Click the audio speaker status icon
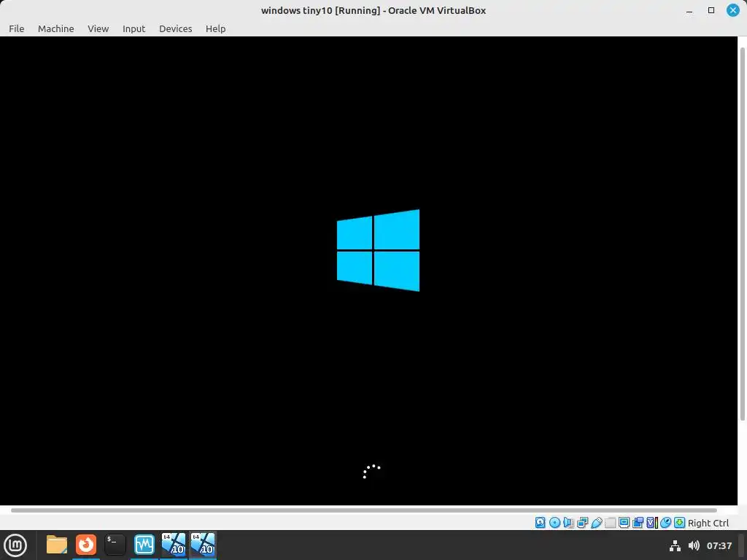The height and width of the screenshot is (560, 747). (568, 522)
